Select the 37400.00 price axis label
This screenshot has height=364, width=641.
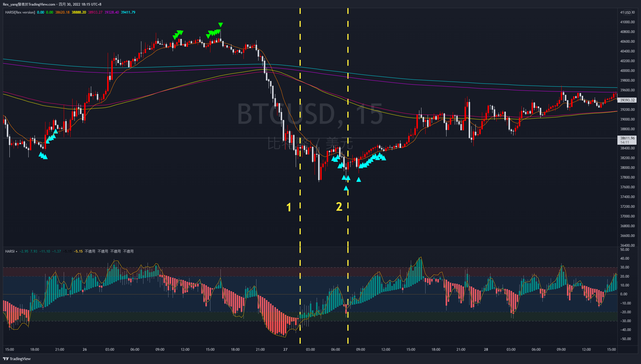[x=627, y=197]
